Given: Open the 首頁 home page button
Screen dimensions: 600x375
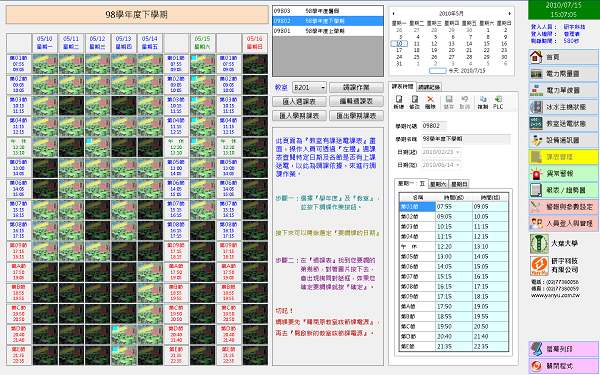Looking at the screenshot, I should click(563, 57).
